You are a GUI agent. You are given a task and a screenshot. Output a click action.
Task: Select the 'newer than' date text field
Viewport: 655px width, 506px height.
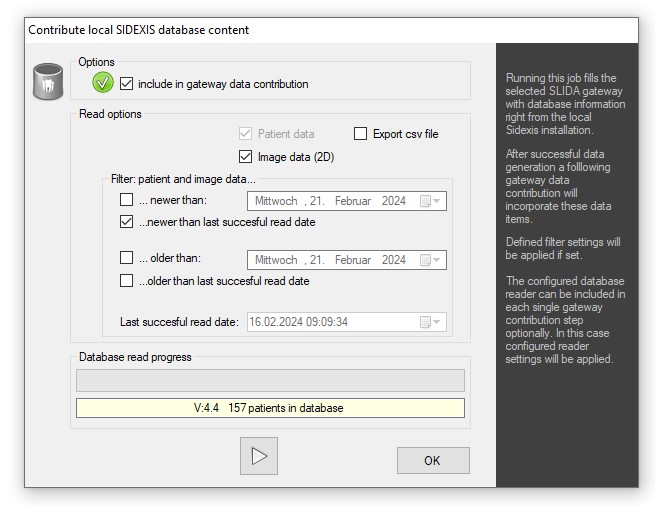click(x=332, y=201)
